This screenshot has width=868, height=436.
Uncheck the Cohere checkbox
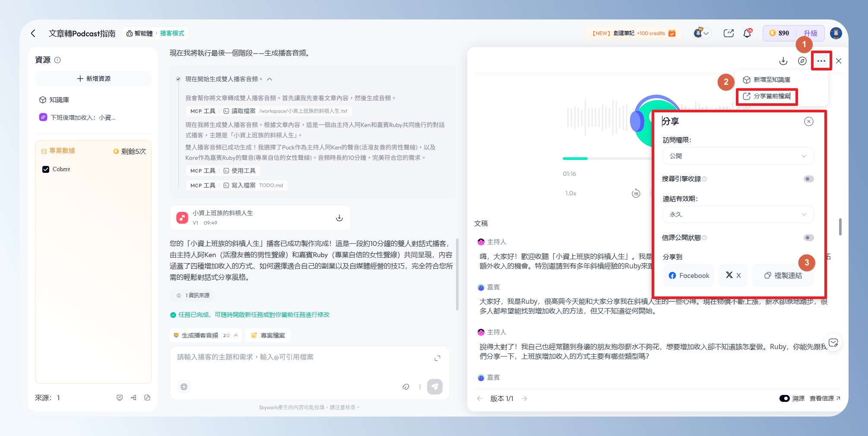coord(46,169)
